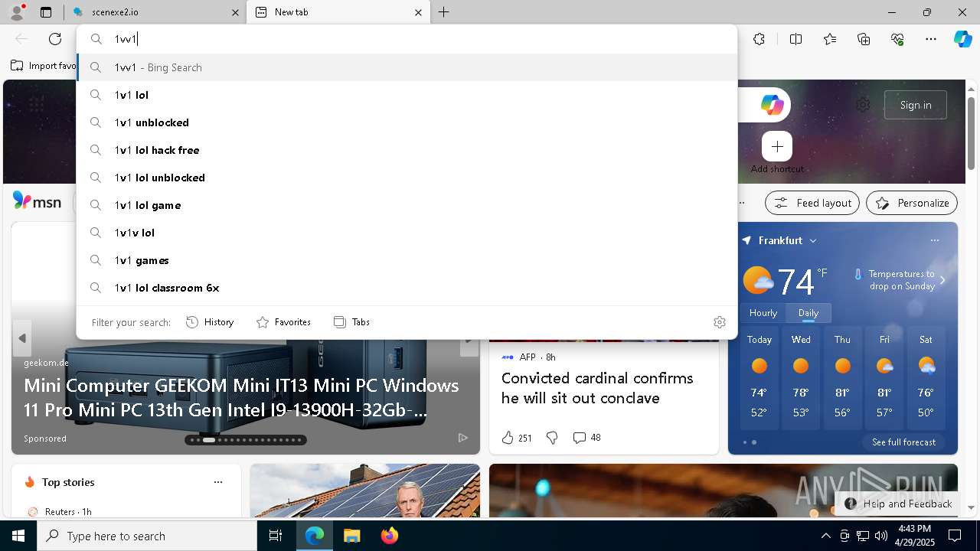
Task: Toggle the Split screen icon
Action: tap(795, 39)
